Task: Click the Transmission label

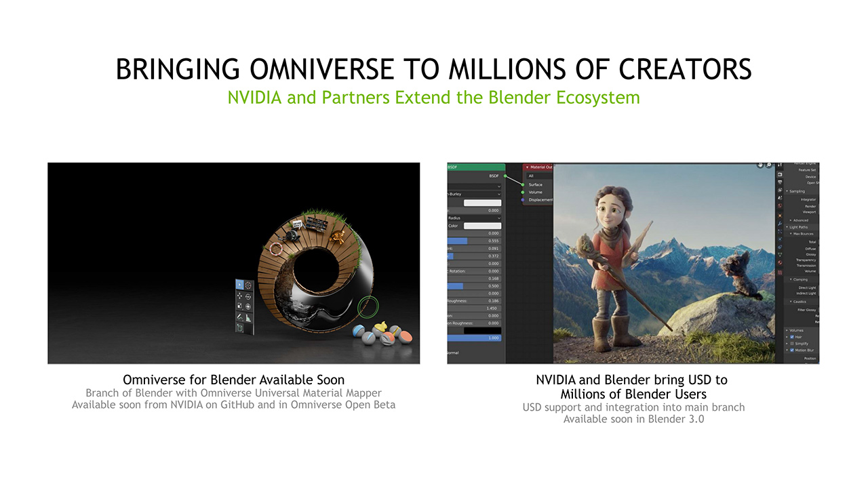Action: coord(806,266)
